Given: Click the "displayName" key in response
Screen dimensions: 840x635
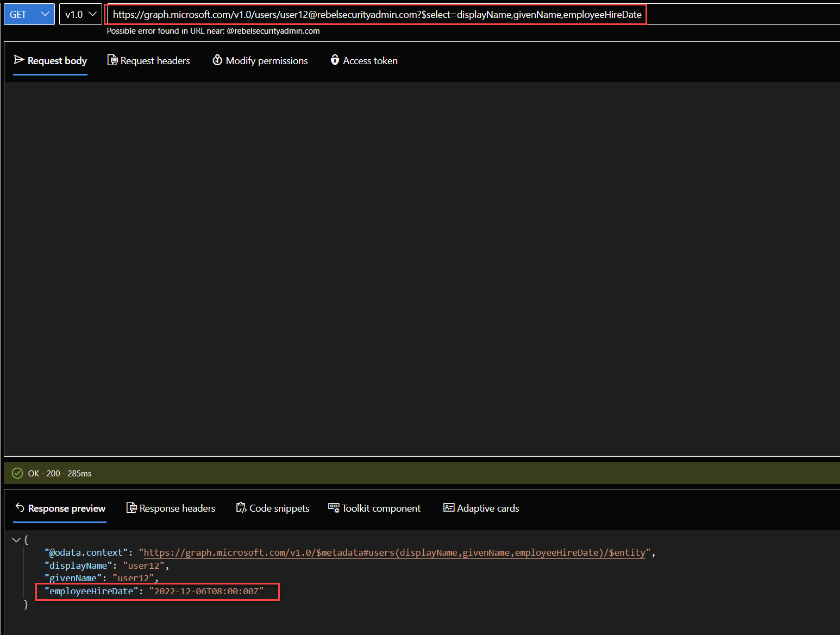Looking at the screenshot, I should (x=78, y=566).
